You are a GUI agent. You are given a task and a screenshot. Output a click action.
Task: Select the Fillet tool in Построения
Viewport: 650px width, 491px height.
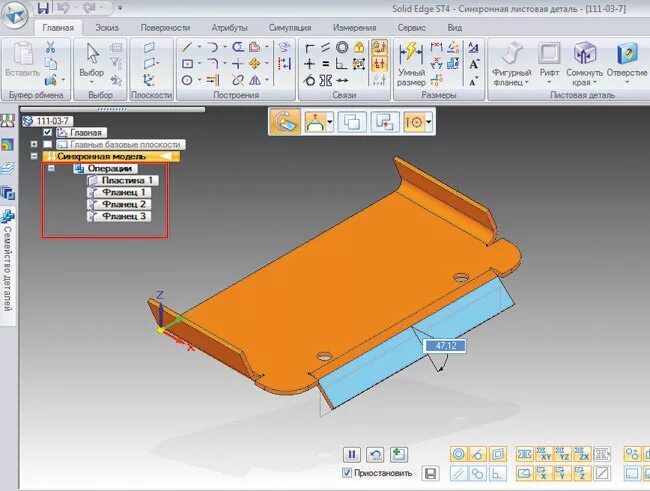[212, 63]
